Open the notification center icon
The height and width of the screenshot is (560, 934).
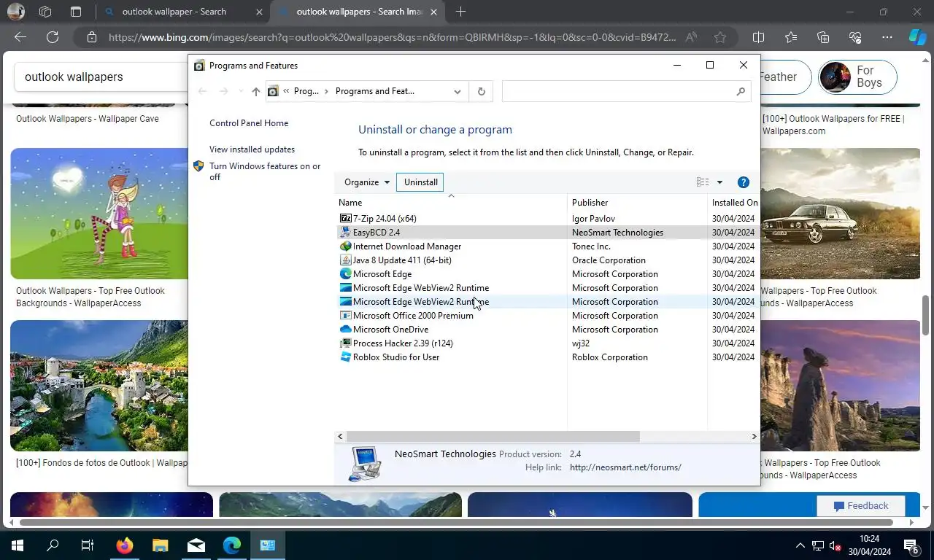click(911, 545)
